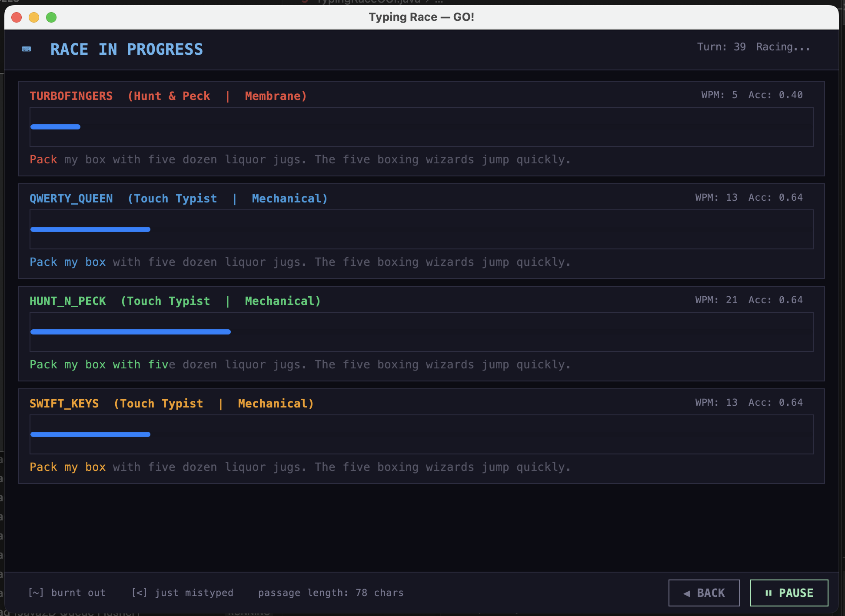Click HUNT_N_PECK progress bar
The image size is (845, 616).
point(421,332)
